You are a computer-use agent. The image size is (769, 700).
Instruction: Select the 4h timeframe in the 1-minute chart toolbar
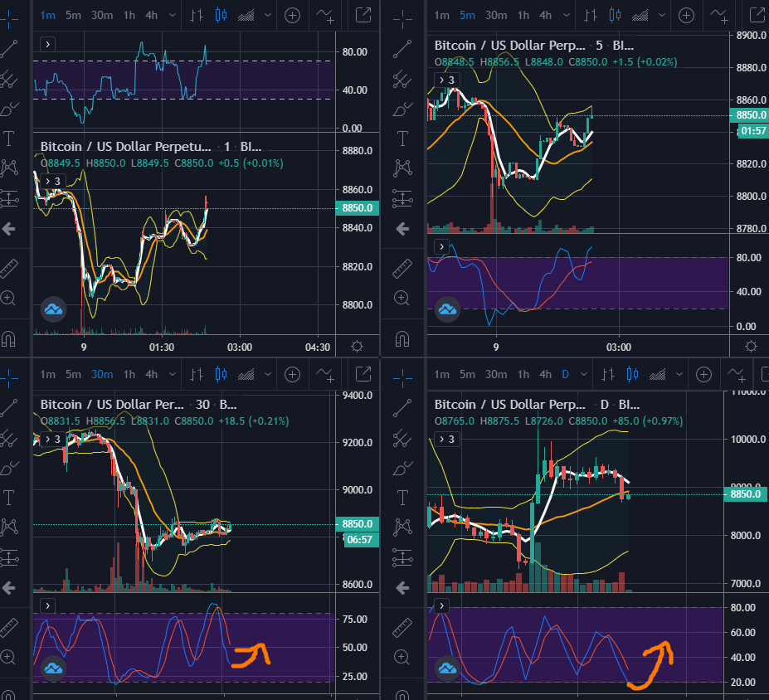[x=152, y=16]
